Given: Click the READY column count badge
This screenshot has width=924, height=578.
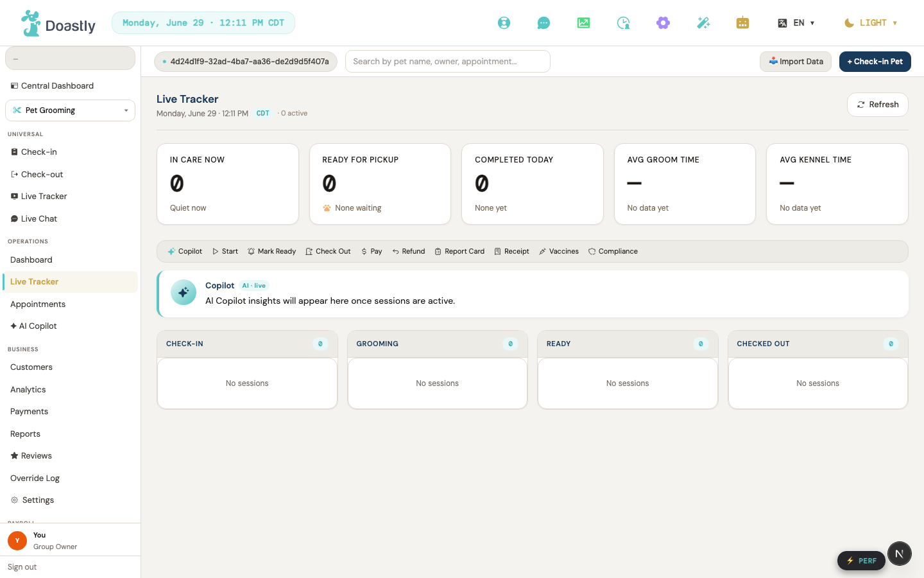Looking at the screenshot, I should (701, 344).
